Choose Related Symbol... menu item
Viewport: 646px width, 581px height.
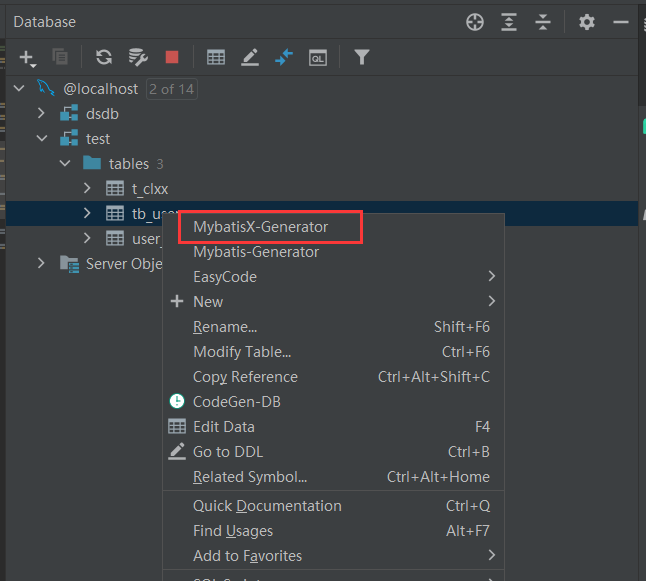[x=334, y=477]
